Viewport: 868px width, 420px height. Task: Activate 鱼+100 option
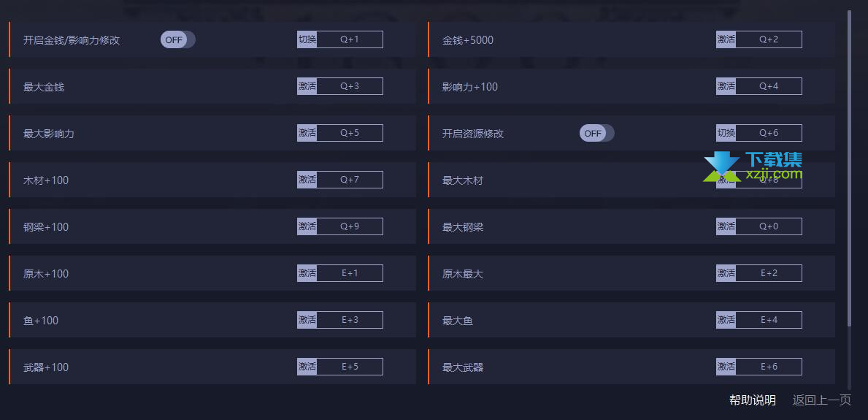pyautogui.click(x=307, y=320)
